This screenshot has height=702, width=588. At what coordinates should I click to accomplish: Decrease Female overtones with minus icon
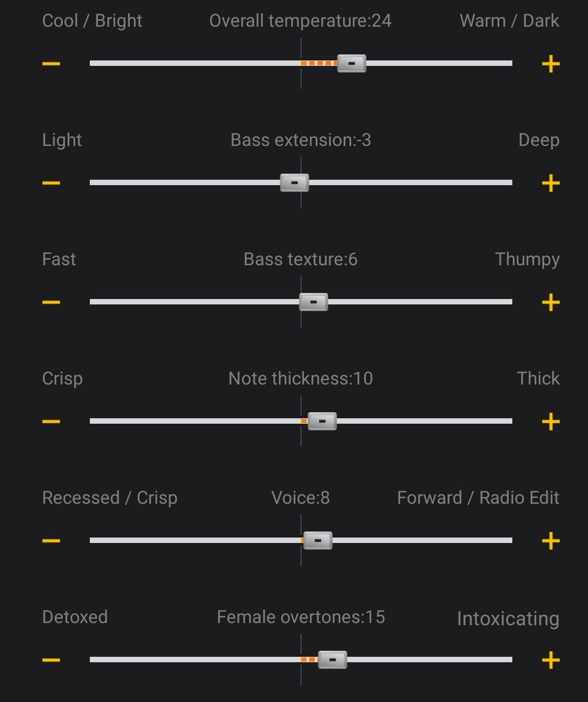[51, 660]
